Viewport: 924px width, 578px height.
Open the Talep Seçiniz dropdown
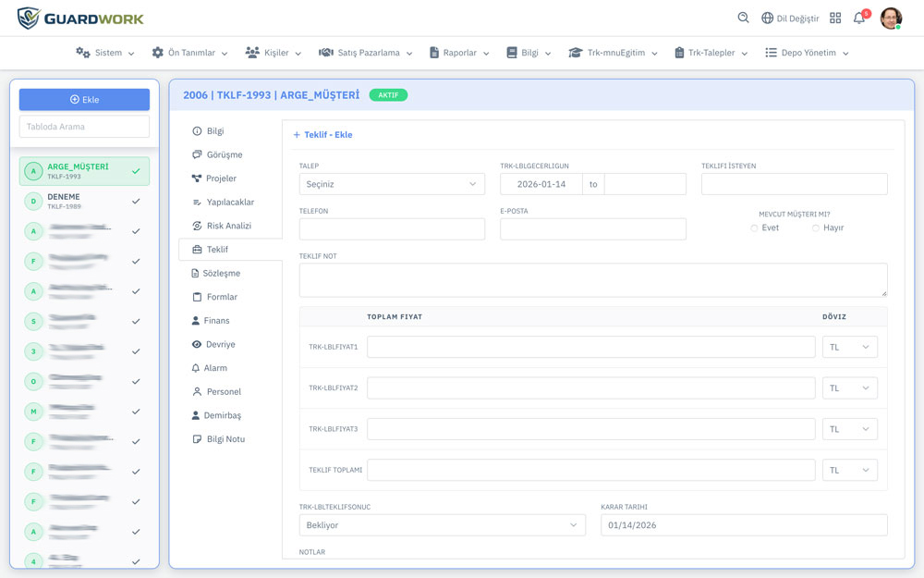[392, 184]
